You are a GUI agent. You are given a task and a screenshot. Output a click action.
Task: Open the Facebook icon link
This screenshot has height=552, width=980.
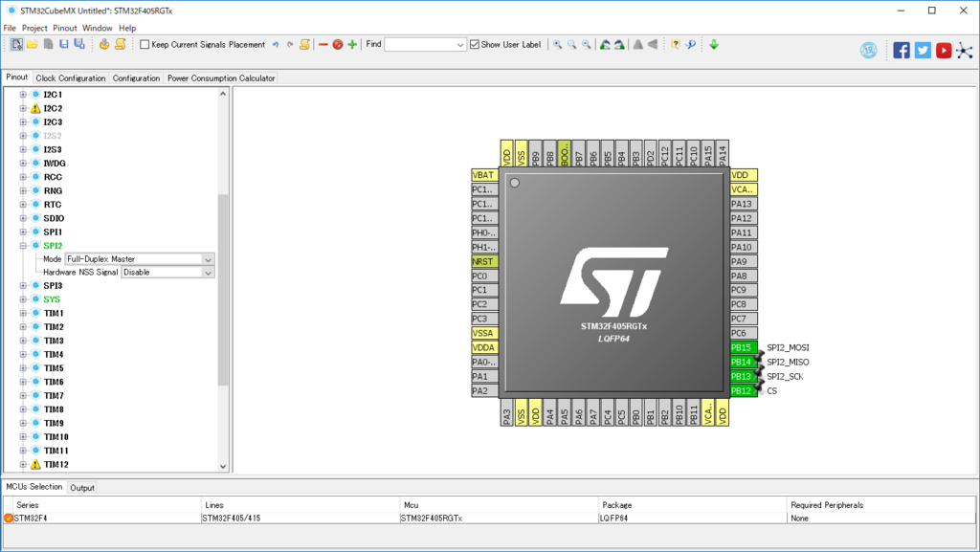[x=902, y=51]
